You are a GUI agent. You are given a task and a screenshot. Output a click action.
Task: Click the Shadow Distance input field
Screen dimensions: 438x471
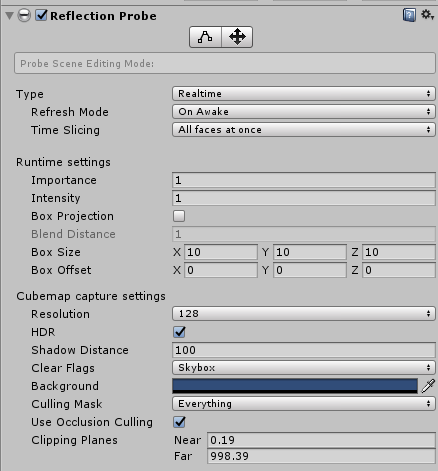[x=304, y=350]
